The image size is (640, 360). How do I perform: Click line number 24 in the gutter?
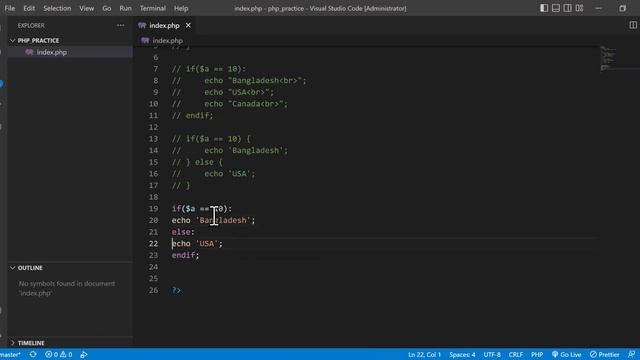pyautogui.click(x=153, y=267)
